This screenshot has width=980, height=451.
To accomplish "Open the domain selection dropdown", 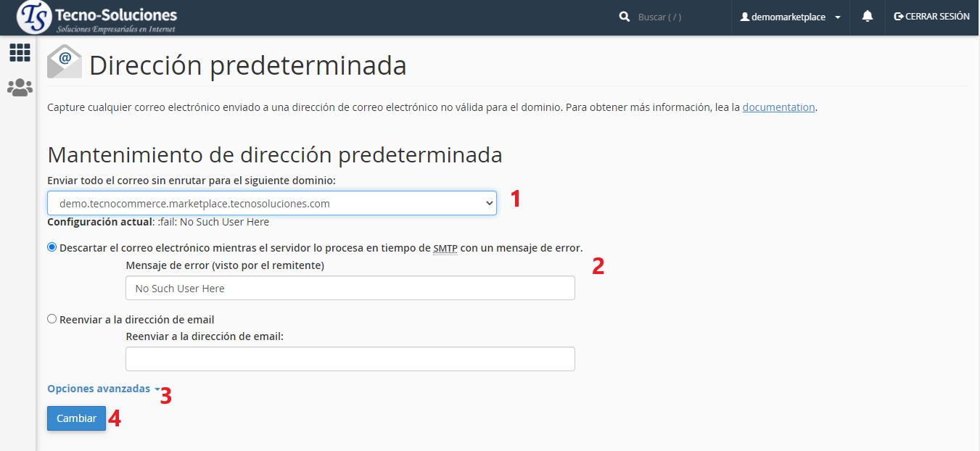I will click(x=272, y=204).
